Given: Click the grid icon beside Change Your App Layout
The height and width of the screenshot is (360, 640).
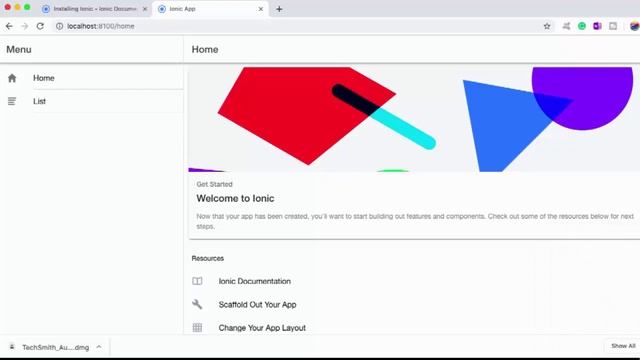Looking at the screenshot, I should point(197,328).
